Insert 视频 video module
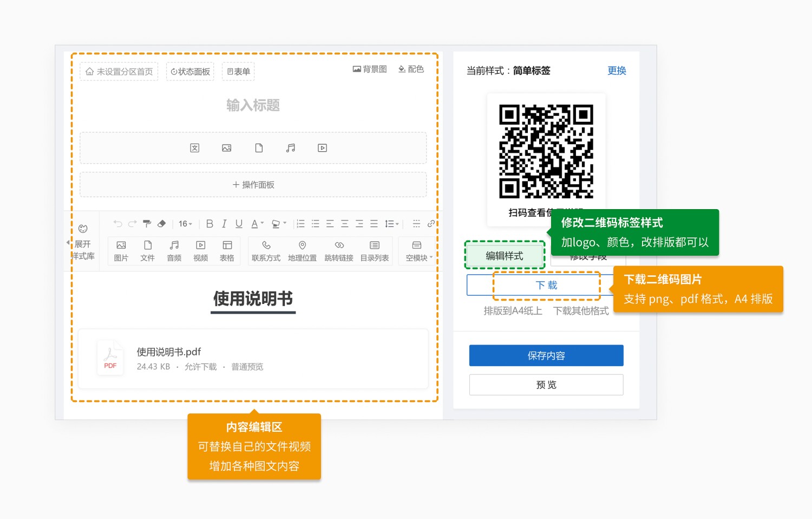The width and height of the screenshot is (812, 519). 201,251
